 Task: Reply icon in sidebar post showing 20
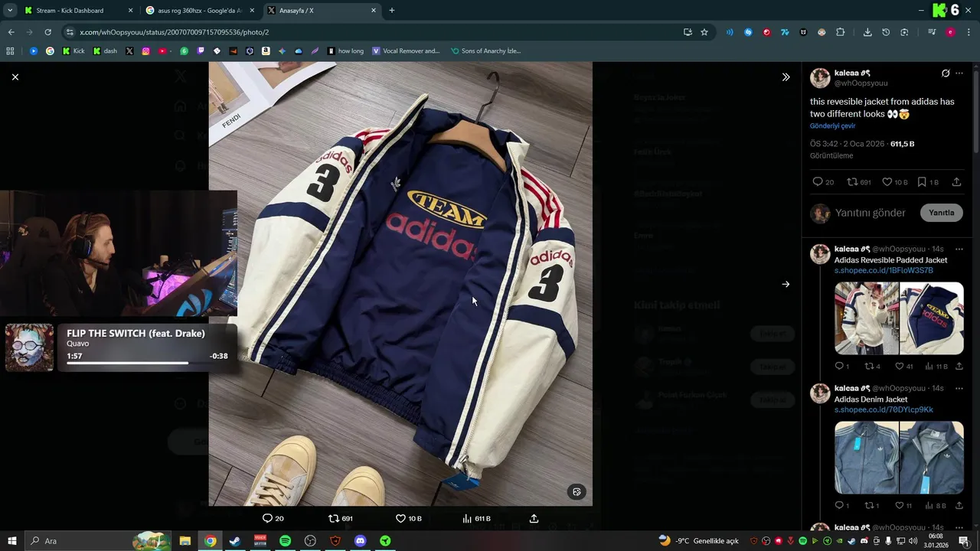point(817,182)
